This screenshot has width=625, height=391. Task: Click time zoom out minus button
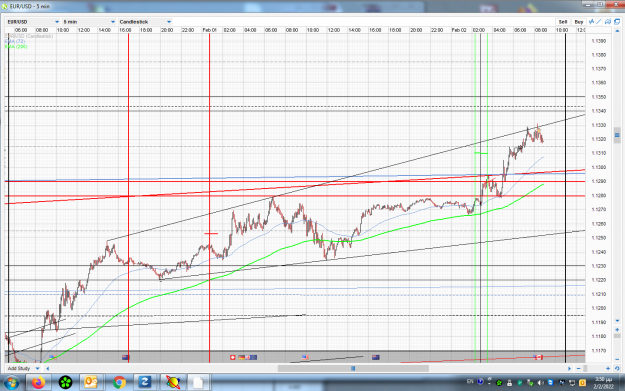coord(578,368)
